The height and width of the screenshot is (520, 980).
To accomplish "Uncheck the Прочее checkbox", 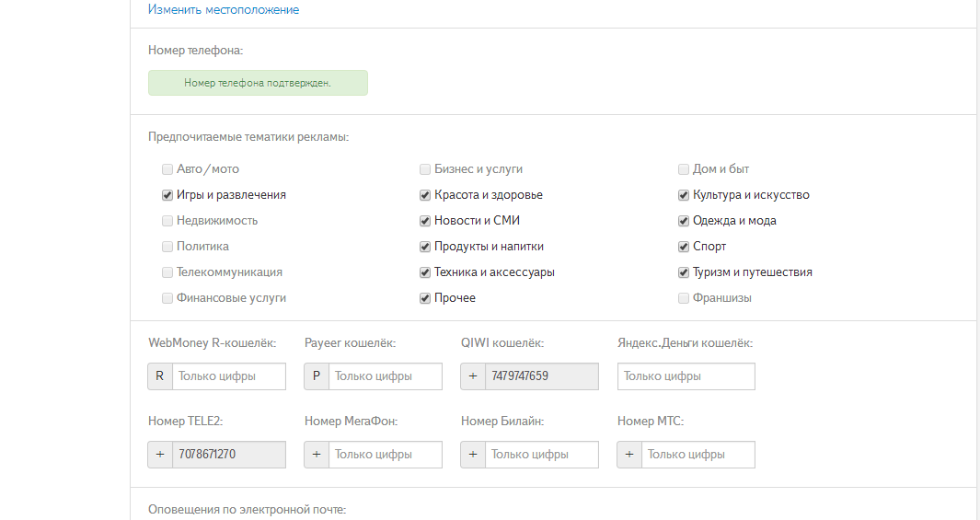I will (425, 298).
